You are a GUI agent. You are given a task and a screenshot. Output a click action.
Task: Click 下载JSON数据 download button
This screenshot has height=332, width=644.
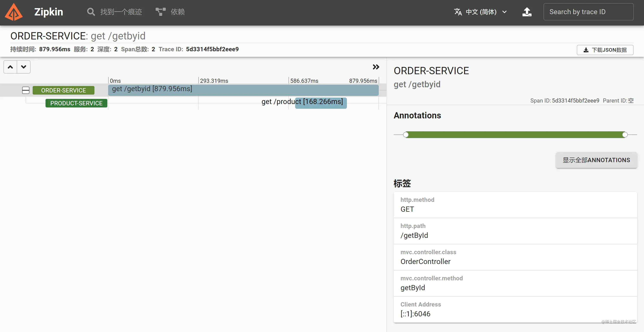click(x=605, y=50)
